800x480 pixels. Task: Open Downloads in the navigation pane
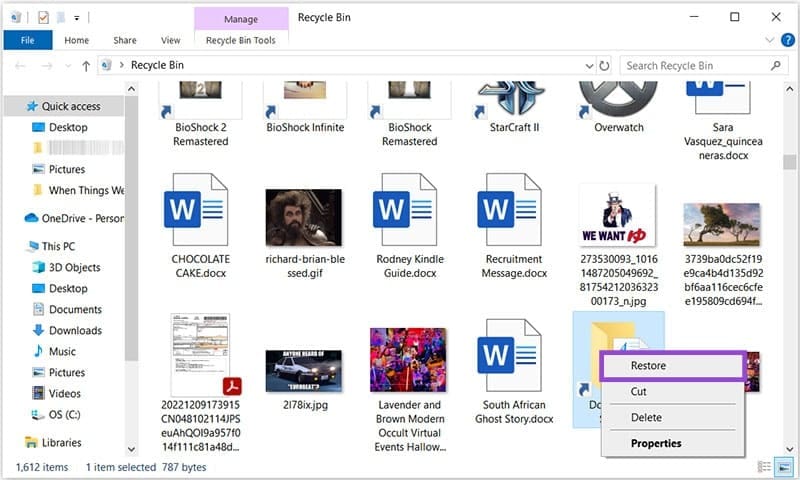[x=75, y=330]
